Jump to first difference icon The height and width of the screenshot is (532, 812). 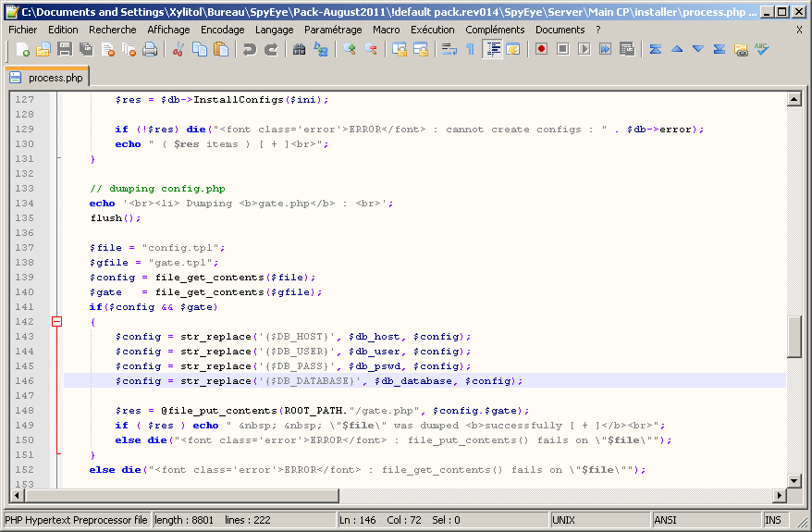pyautogui.click(x=656, y=50)
